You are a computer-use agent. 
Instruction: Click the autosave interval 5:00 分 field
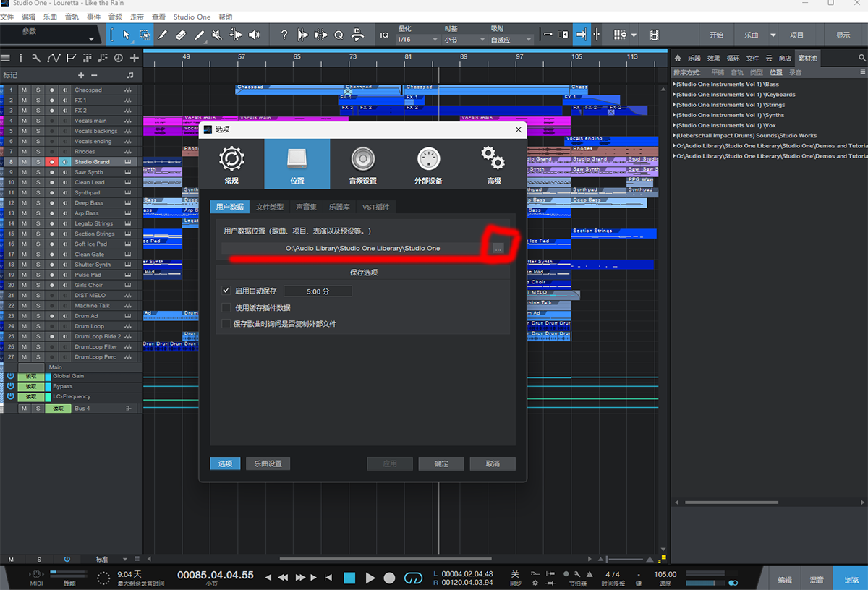pos(318,291)
